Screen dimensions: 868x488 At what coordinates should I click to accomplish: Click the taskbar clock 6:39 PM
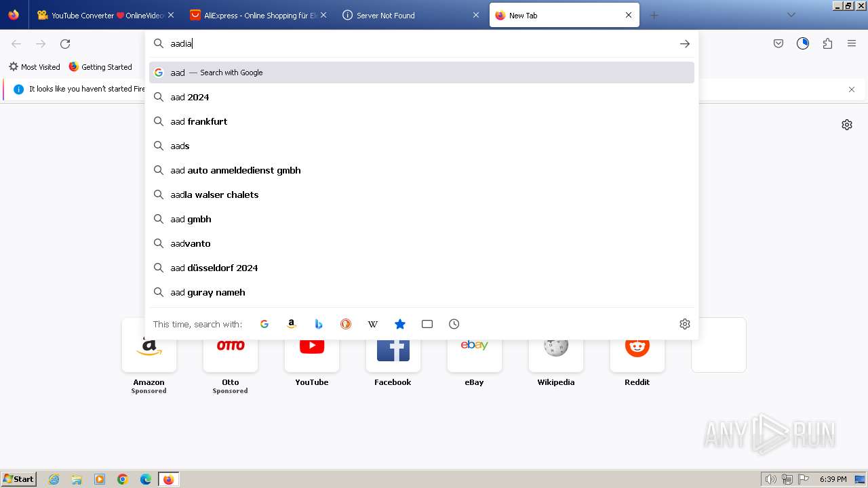pyautogui.click(x=833, y=479)
